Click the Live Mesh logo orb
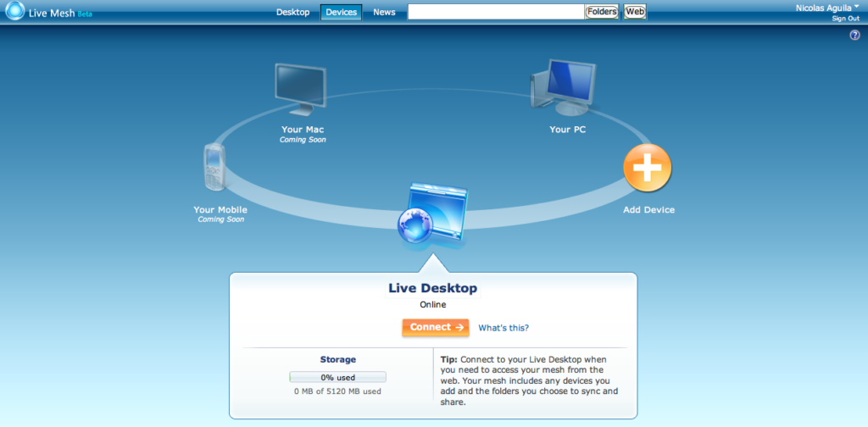 click(15, 11)
